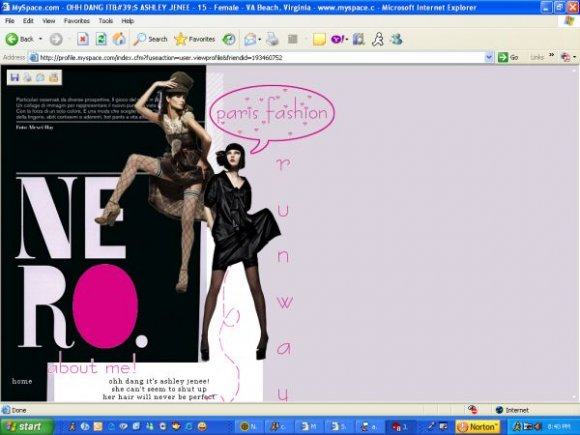
Task: Open the Start menu
Action: pyautogui.click(x=26, y=426)
